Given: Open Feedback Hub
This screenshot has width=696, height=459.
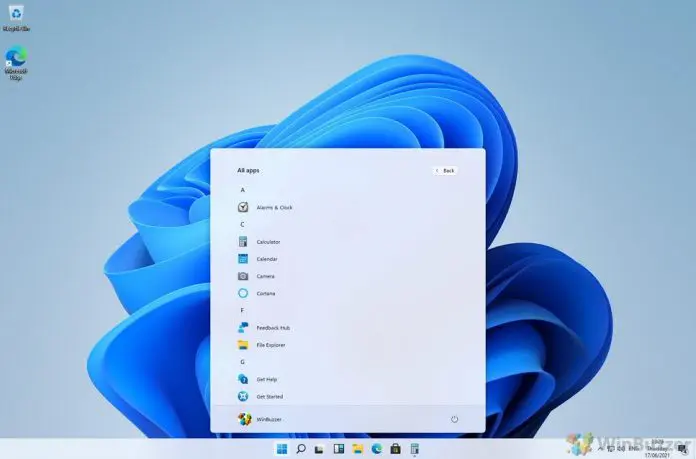Looking at the screenshot, I should [270, 328].
